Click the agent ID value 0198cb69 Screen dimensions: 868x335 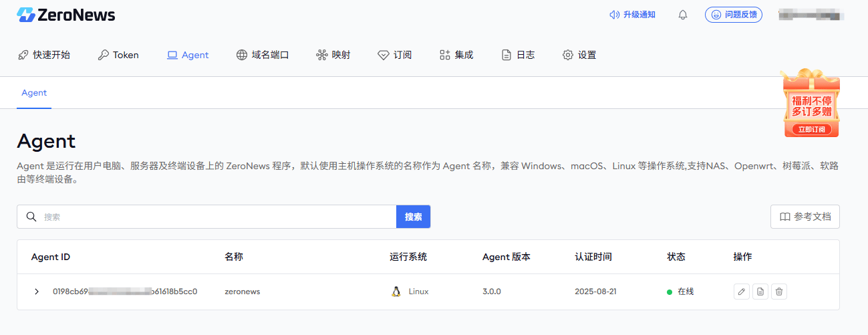[125, 292]
